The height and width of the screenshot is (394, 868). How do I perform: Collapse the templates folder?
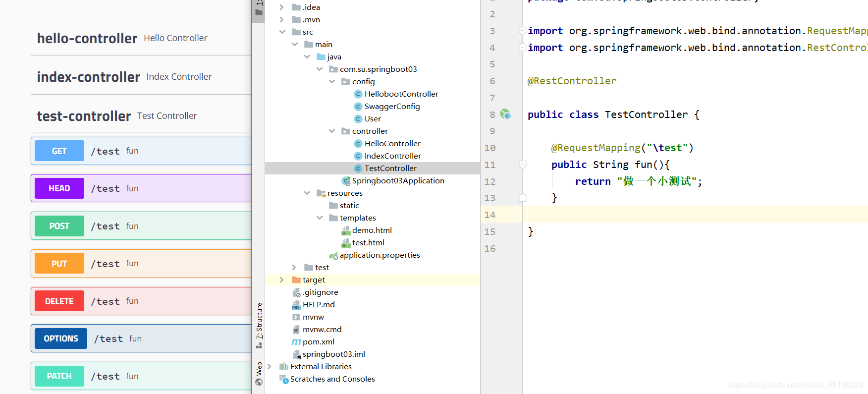click(320, 218)
